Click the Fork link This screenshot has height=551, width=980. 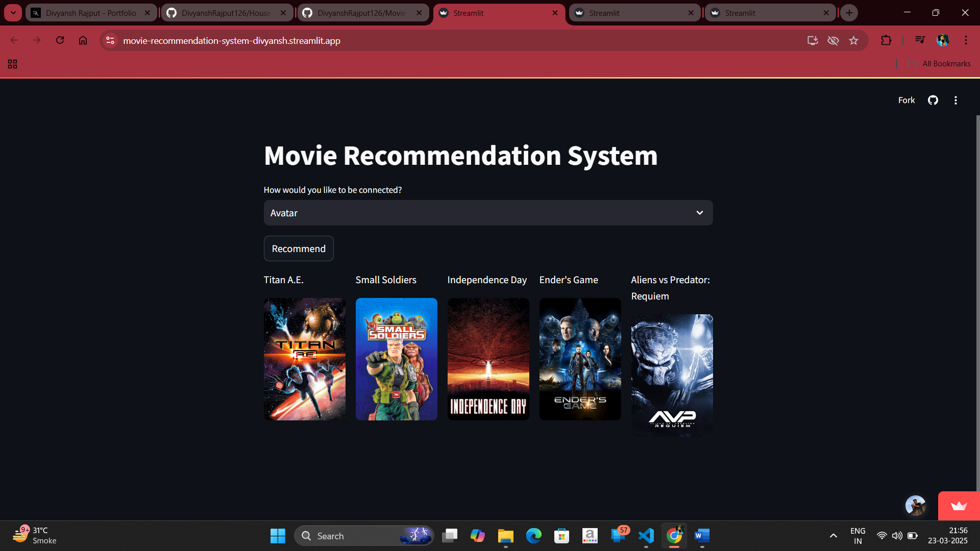point(906,101)
